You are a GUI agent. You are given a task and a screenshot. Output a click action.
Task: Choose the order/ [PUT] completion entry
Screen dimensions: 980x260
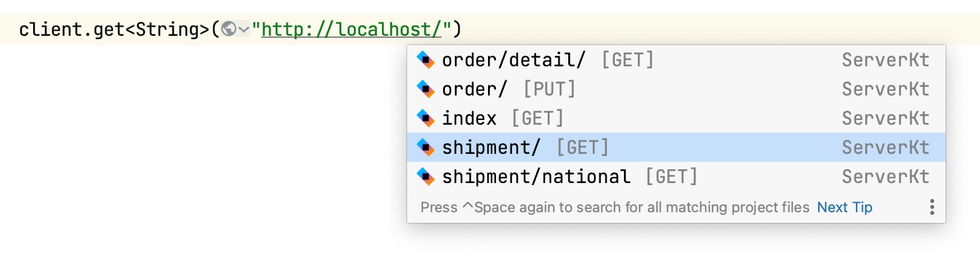[x=676, y=89]
